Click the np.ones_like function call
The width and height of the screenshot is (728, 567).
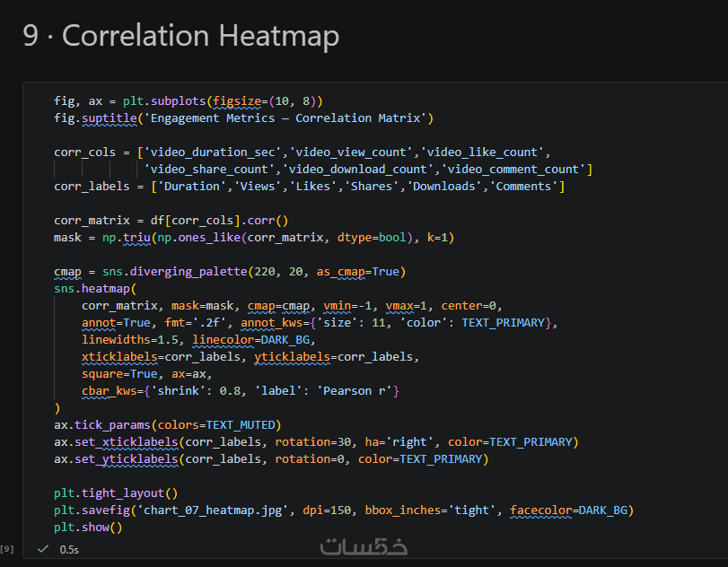tap(198, 238)
